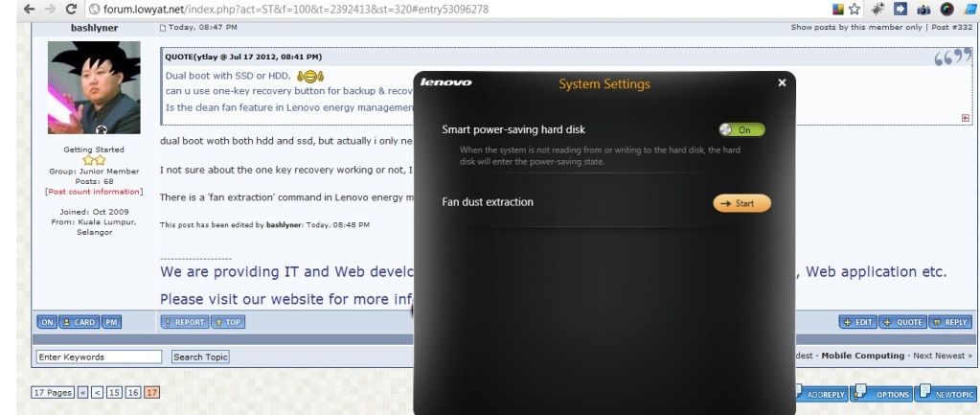The width and height of the screenshot is (980, 415).
Task: Jump to page top with TOP button
Action: tap(228, 322)
